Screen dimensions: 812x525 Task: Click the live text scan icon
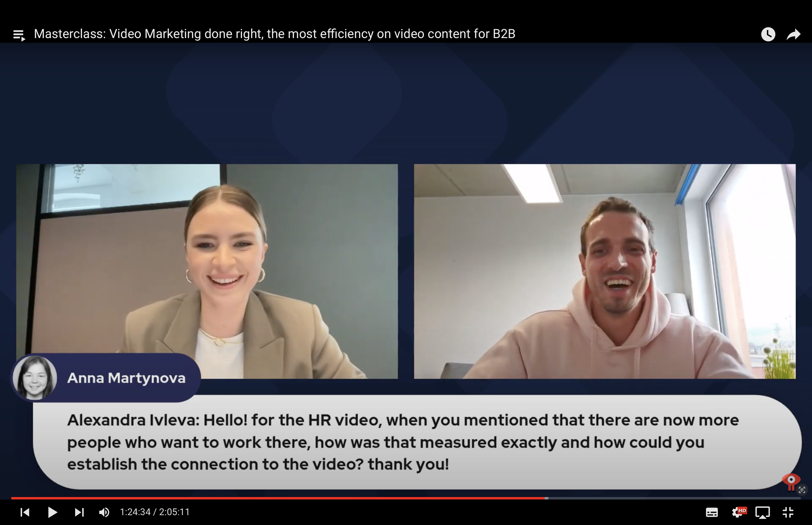pyautogui.click(x=802, y=490)
